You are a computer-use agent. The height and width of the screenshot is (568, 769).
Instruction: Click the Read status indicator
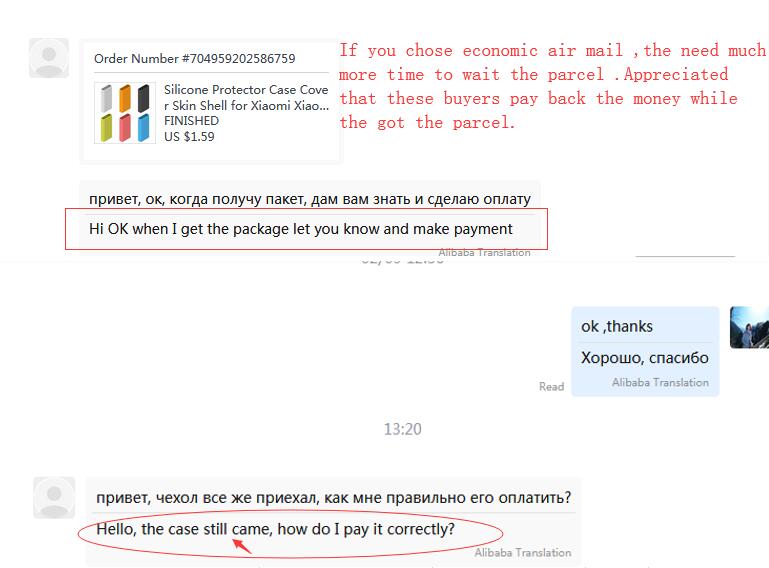(x=551, y=387)
